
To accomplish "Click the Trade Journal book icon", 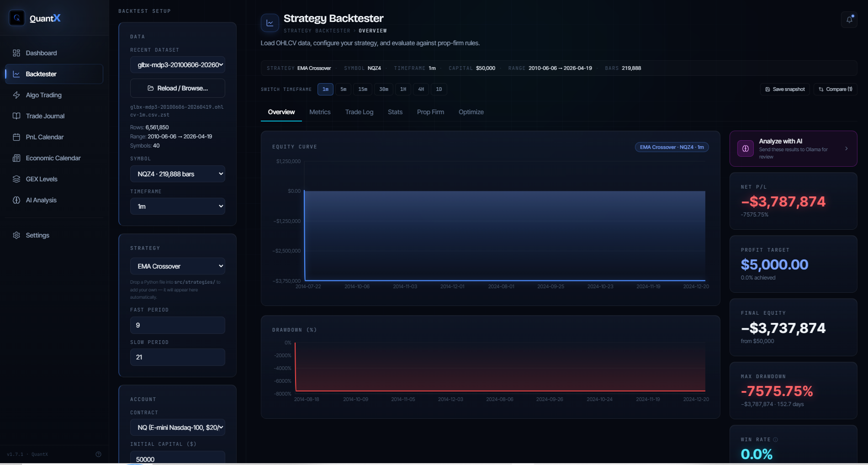I will pos(16,116).
